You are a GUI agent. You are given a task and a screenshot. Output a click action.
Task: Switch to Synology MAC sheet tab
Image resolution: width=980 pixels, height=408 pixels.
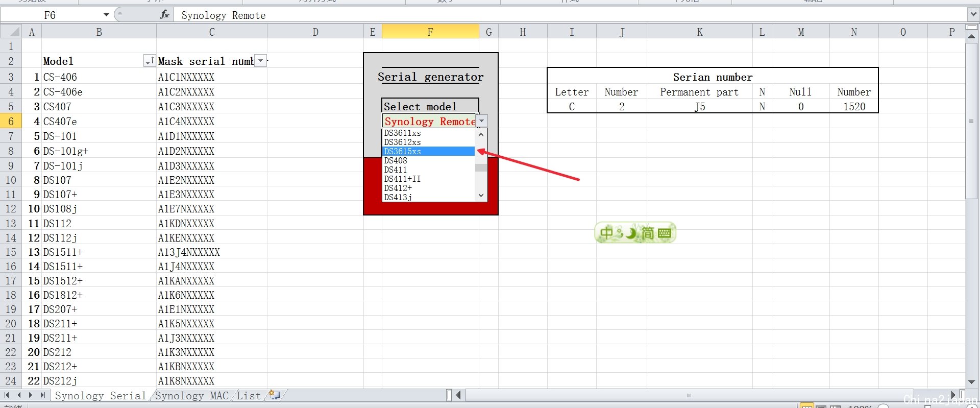point(191,395)
